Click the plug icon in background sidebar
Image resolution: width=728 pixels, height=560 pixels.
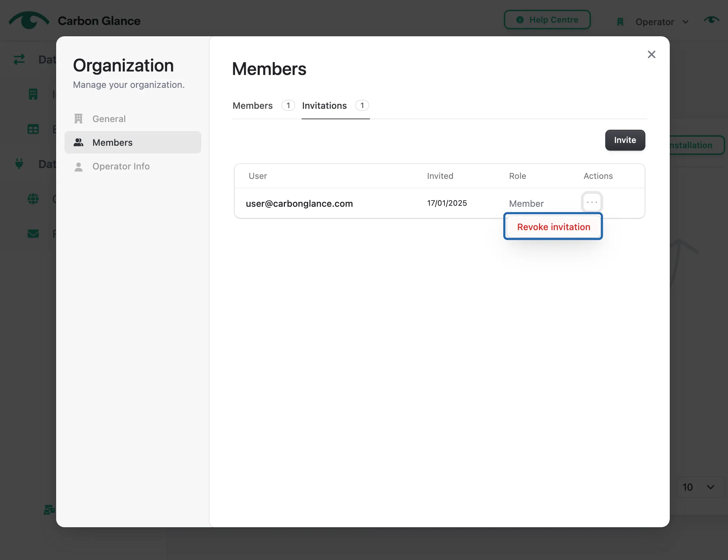point(19,164)
